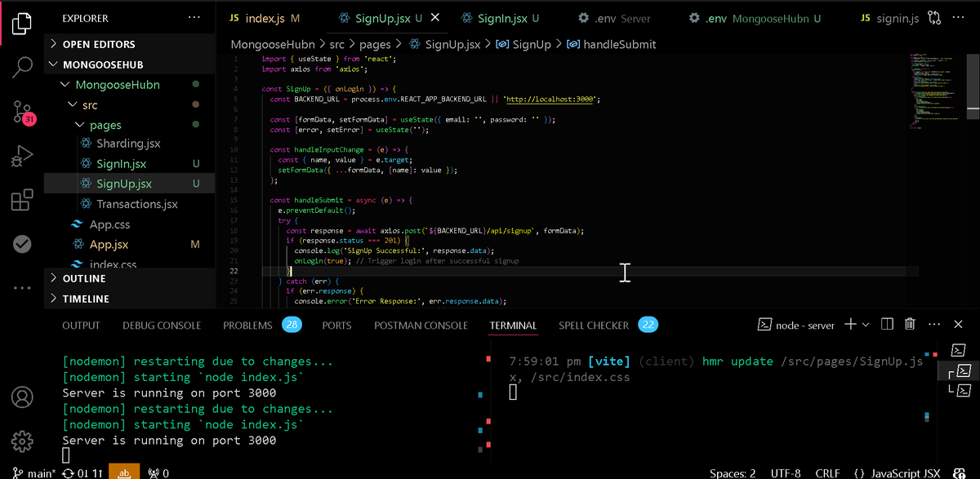Click the node - server terminal label
This screenshot has width=980, height=479.
point(796,325)
